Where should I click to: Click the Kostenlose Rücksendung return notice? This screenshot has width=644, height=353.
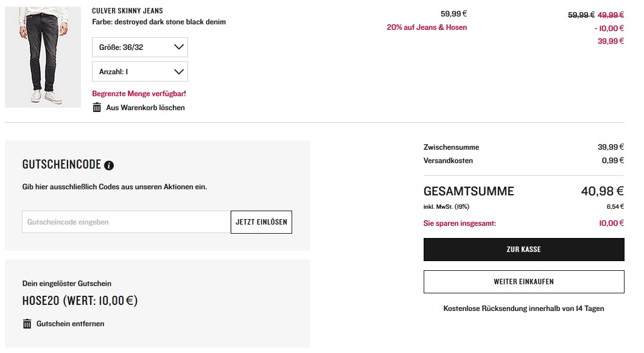(523, 309)
